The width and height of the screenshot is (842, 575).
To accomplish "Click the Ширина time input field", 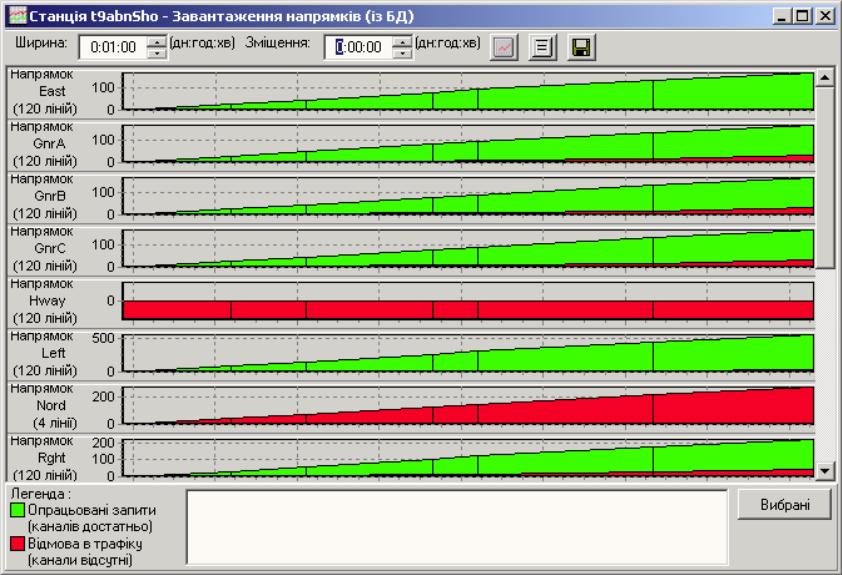I will point(113,47).
